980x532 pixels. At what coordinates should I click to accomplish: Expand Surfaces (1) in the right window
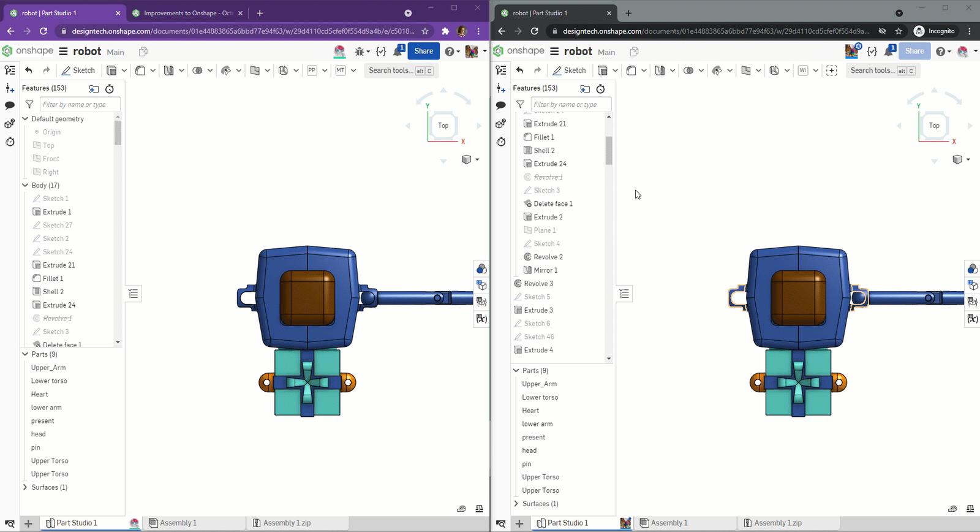tap(516, 504)
